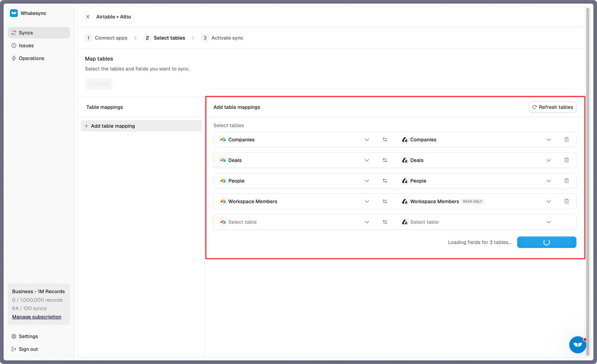
Task: Click the Manage subscription link
Action: pyautogui.click(x=37, y=317)
